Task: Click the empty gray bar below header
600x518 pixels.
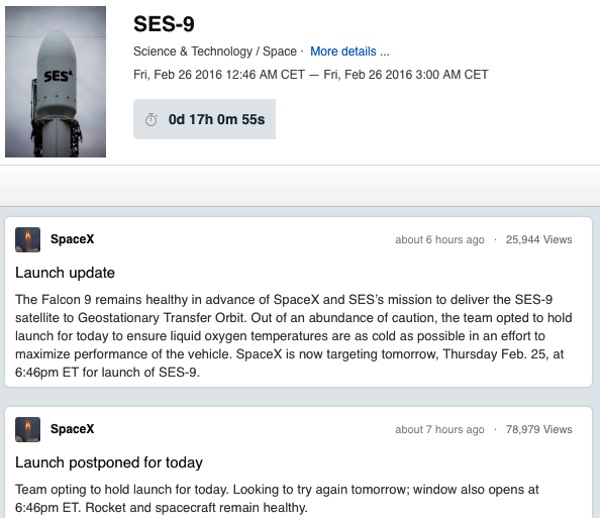Action: pyautogui.click(x=300, y=186)
